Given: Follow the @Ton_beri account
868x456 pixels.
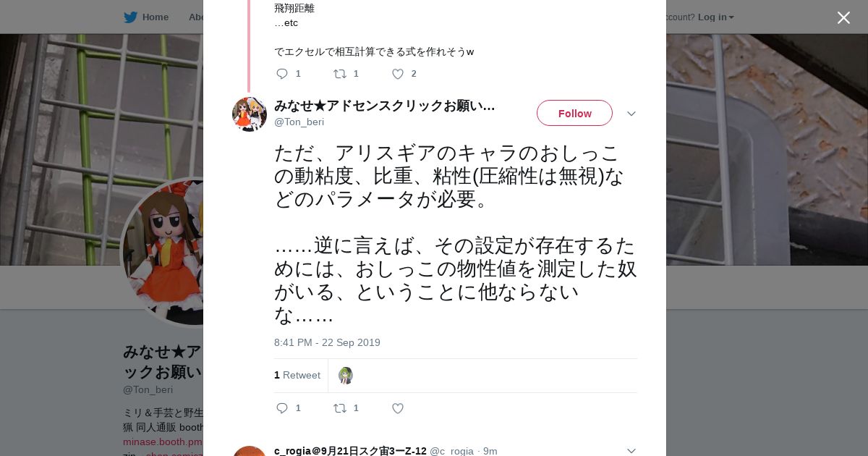Looking at the screenshot, I should (574, 114).
